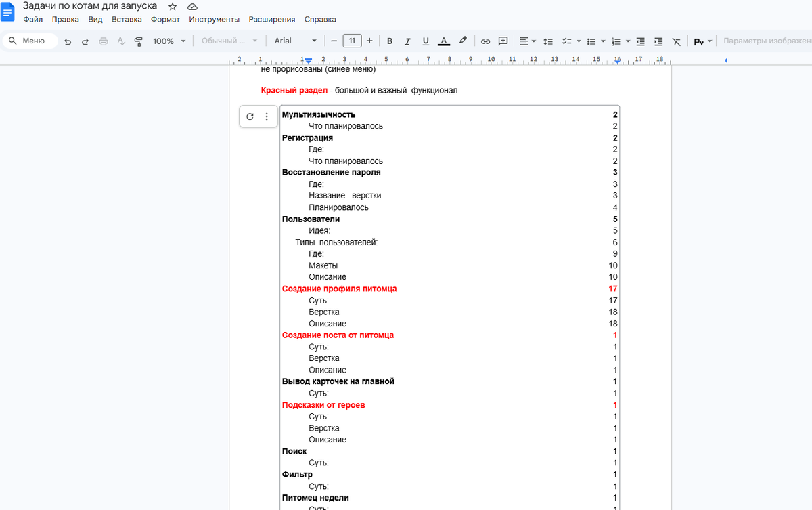Viewport: 812px width, 510px height.
Task: Open table of contents more options
Action: [x=267, y=116]
